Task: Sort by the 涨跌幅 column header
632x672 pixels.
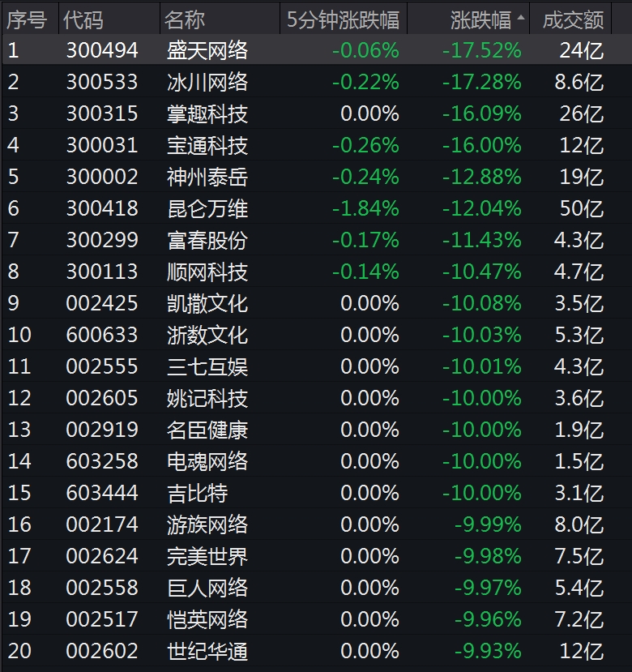Action: tap(480, 19)
